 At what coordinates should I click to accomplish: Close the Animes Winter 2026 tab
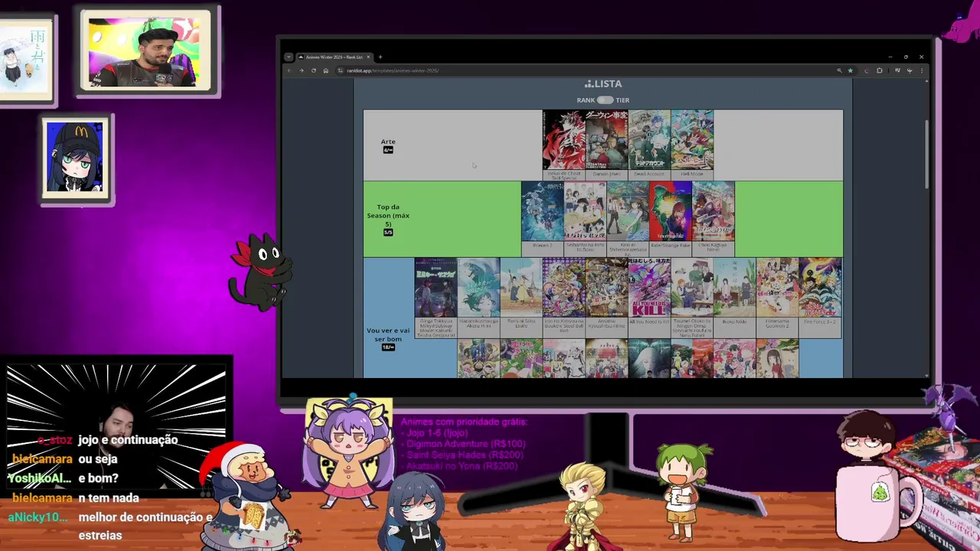[x=368, y=57]
